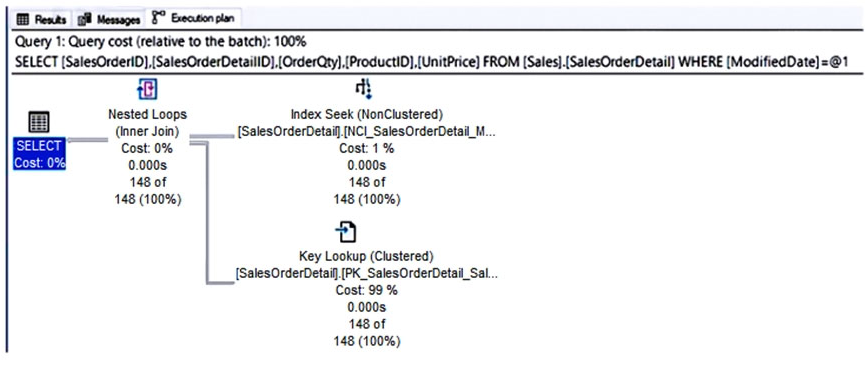The image size is (868, 366).
Task: Click the Results tab grid icon
Action: point(23,20)
